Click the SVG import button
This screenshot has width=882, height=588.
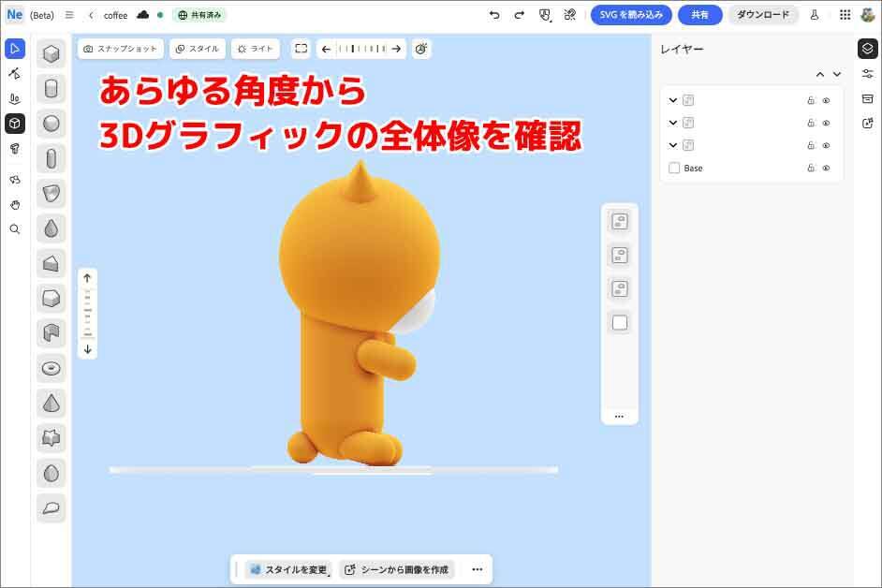coord(631,15)
